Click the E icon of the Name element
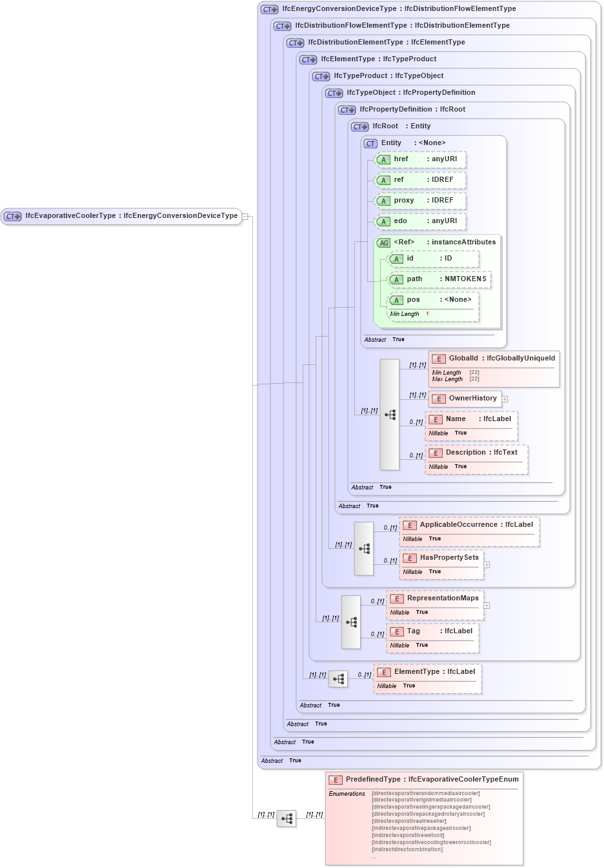 436,419
